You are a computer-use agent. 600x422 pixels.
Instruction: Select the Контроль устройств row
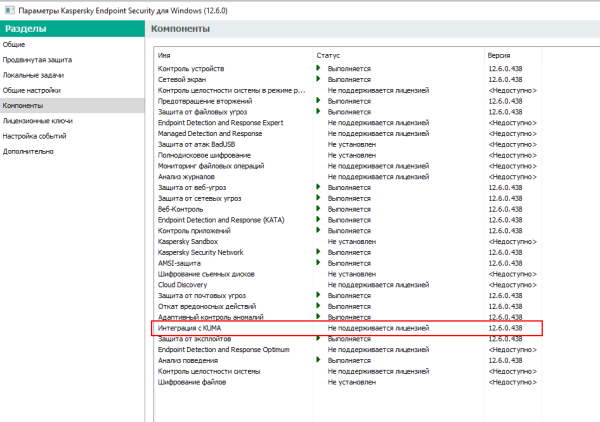click(x=347, y=68)
